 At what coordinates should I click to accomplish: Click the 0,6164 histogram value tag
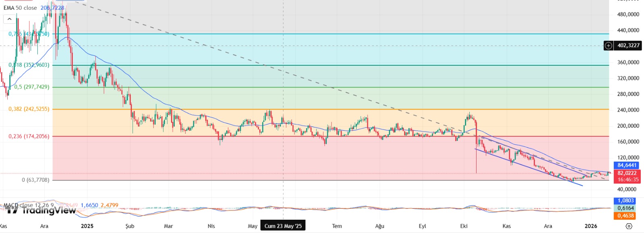(625, 208)
